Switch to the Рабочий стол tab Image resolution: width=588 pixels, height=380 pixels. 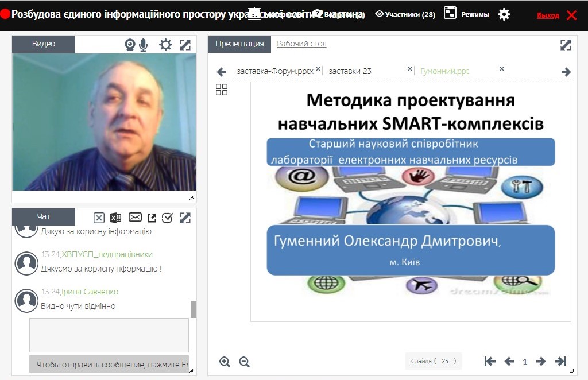point(301,44)
